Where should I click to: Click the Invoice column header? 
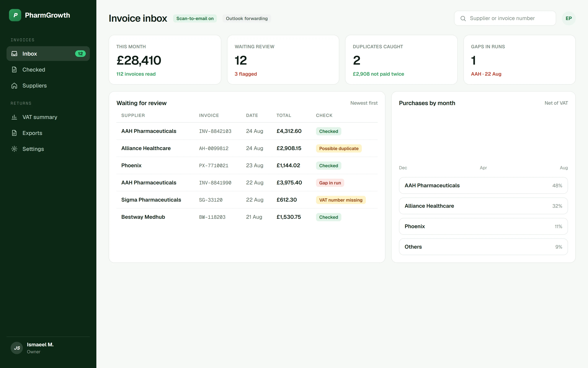209,115
